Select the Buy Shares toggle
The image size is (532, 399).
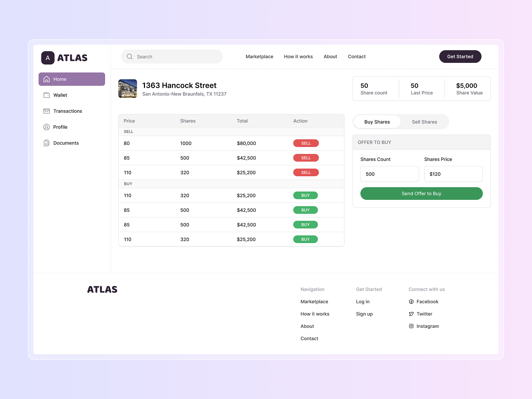click(377, 122)
